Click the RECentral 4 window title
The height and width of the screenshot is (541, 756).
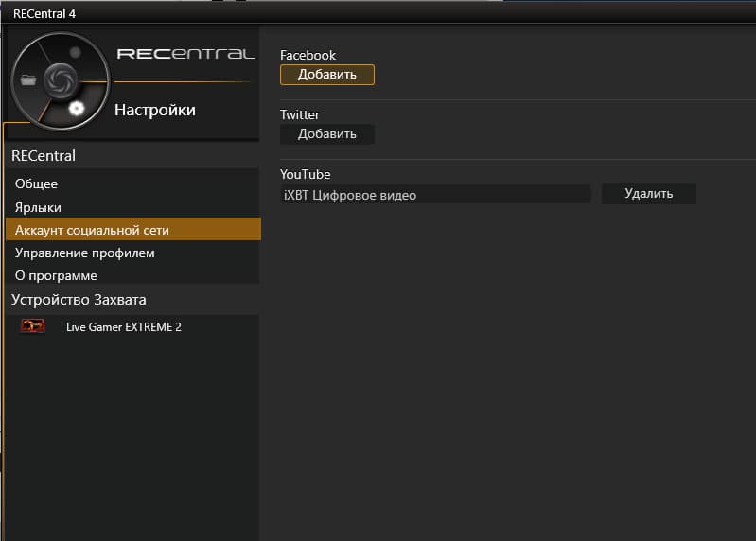[44, 13]
